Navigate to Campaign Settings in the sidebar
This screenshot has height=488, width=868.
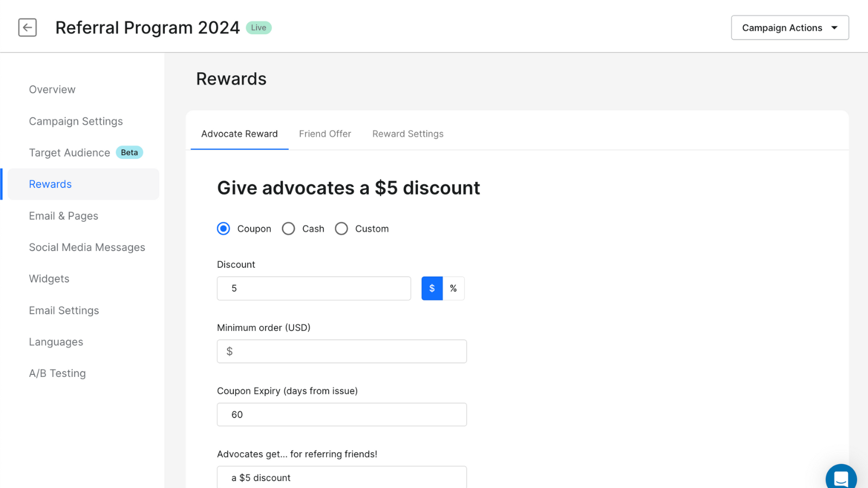pyautogui.click(x=75, y=121)
